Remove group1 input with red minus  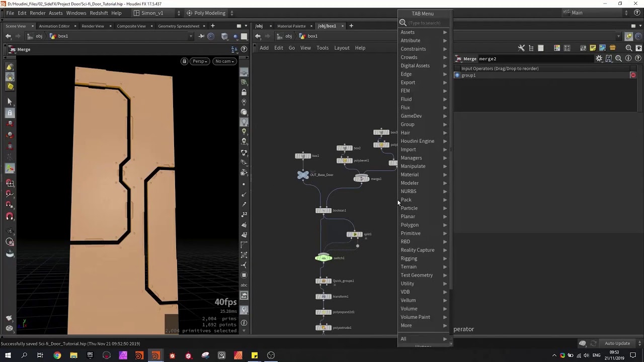click(x=633, y=75)
